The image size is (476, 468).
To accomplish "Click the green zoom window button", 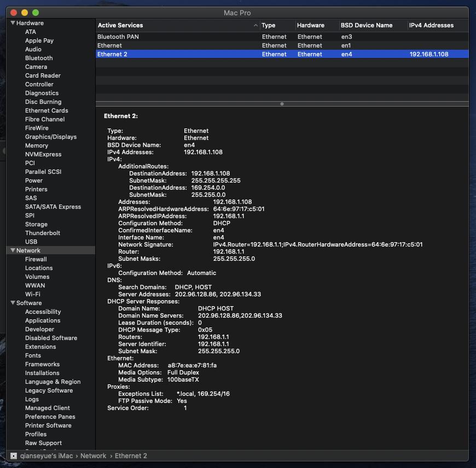I will click(36, 13).
